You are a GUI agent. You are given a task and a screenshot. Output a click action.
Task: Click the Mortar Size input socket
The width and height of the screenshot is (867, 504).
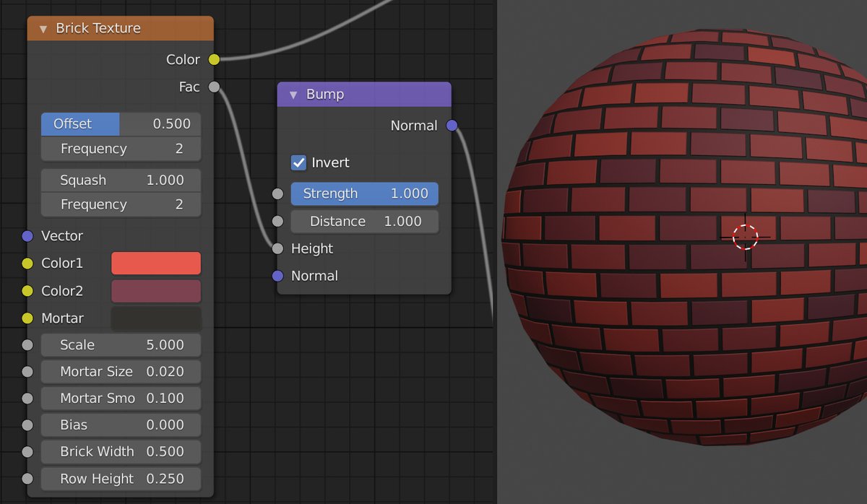click(x=27, y=372)
